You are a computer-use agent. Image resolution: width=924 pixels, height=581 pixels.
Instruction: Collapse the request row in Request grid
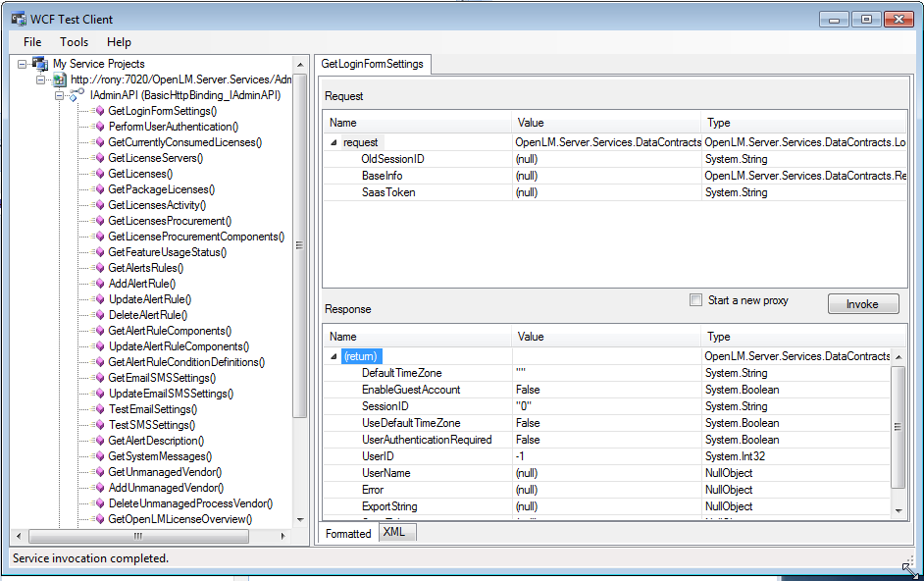[x=334, y=143]
